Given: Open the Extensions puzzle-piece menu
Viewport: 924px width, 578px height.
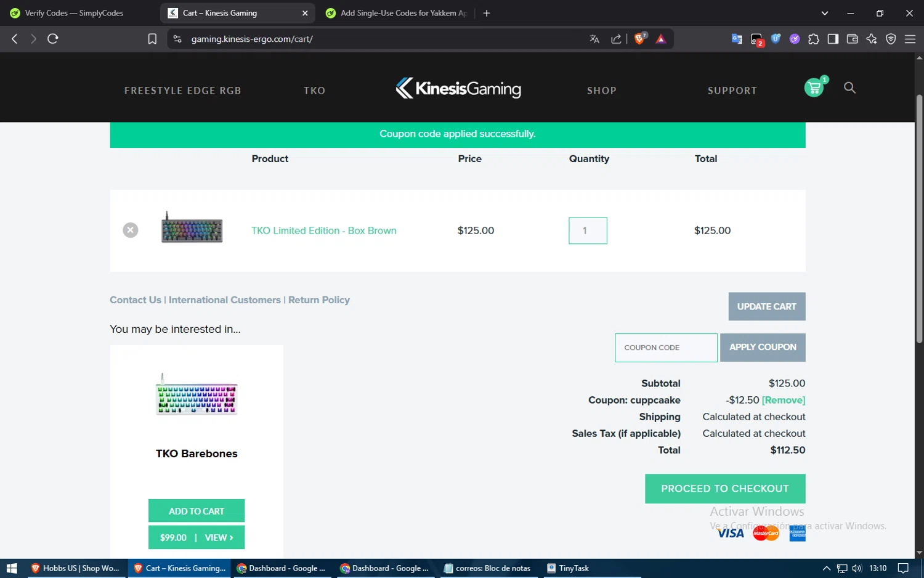Looking at the screenshot, I should [814, 39].
